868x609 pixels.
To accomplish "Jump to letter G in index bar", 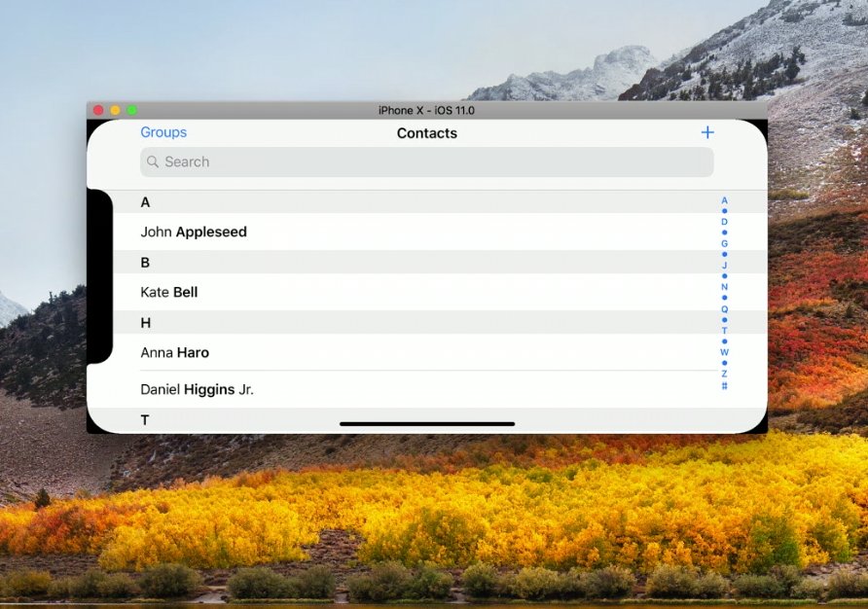I will click(724, 243).
